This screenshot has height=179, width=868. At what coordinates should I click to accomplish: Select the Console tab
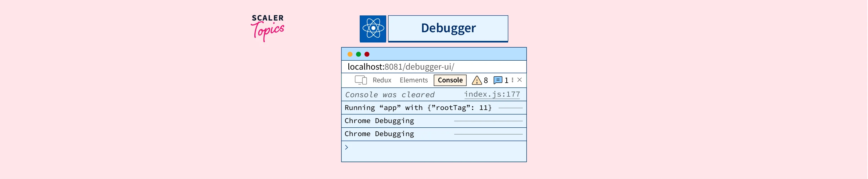450,80
